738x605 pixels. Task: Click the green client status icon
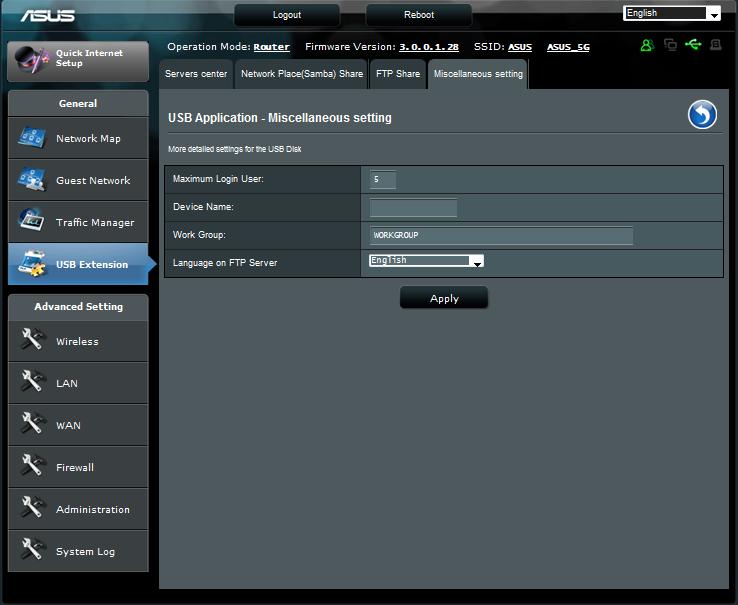pyautogui.click(x=647, y=45)
